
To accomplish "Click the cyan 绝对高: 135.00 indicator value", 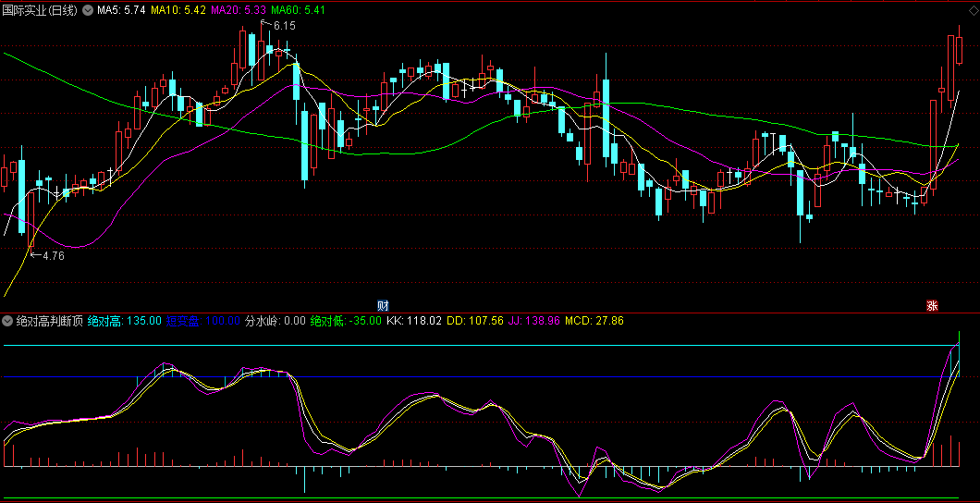I will (124, 321).
